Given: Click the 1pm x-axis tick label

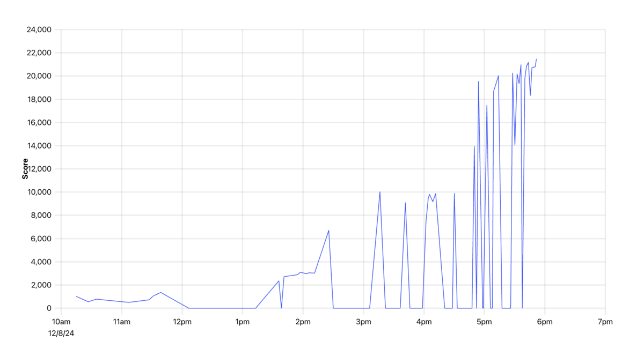Looking at the screenshot, I should [x=243, y=322].
